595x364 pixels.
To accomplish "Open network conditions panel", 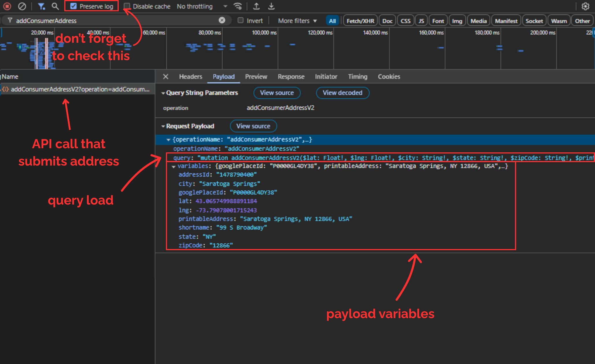I will [x=237, y=6].
